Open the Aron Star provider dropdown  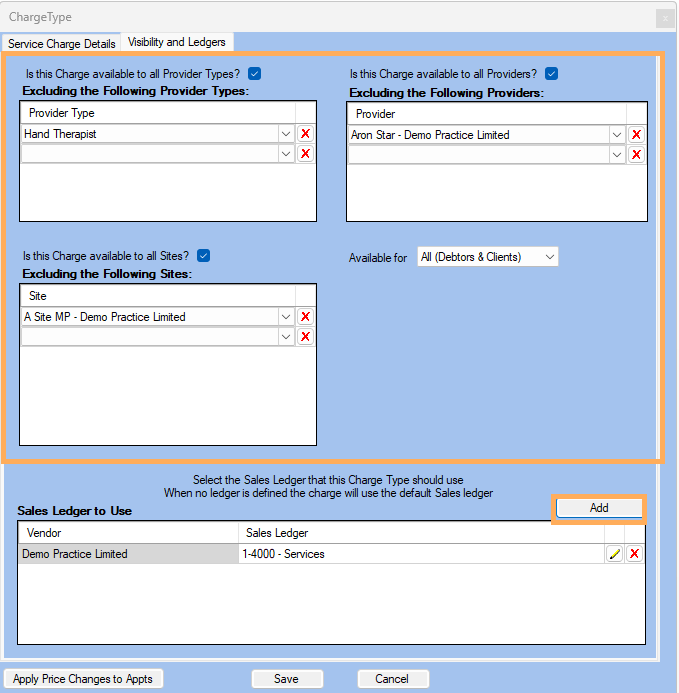click(616, 135)
